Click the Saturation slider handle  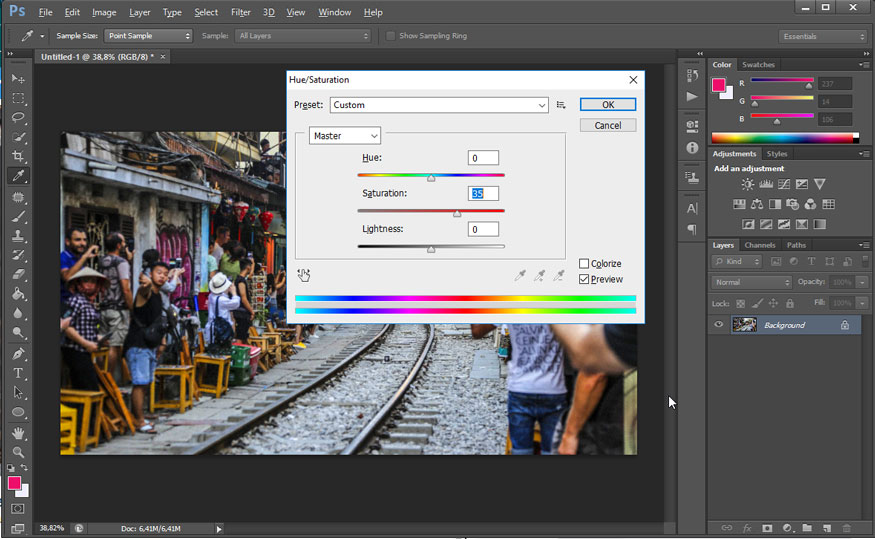(x=457, y=213)
